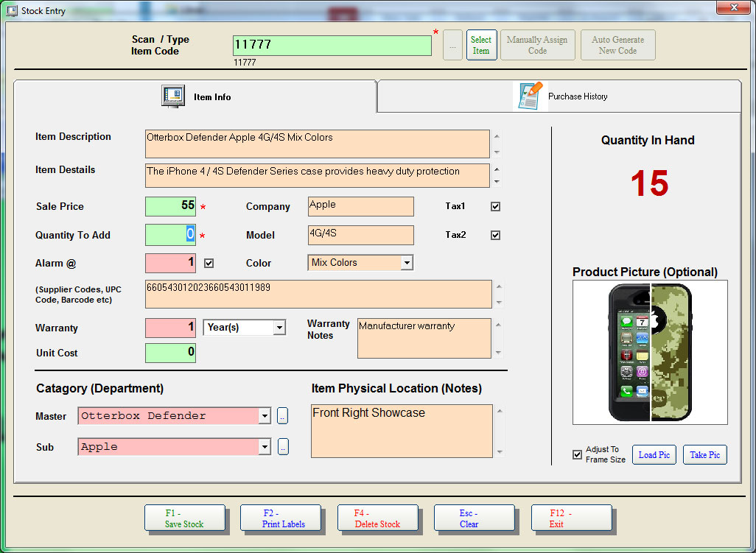Click the Item Physical Location notes field
Image resolution: width=756 pixels, height=553 pixels.
coord(402,431)
